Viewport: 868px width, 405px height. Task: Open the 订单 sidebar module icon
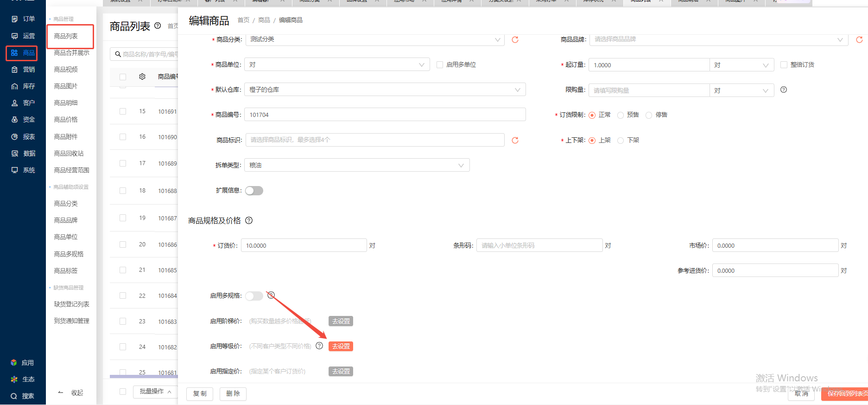pyautogui.click(x=14, y=19)
